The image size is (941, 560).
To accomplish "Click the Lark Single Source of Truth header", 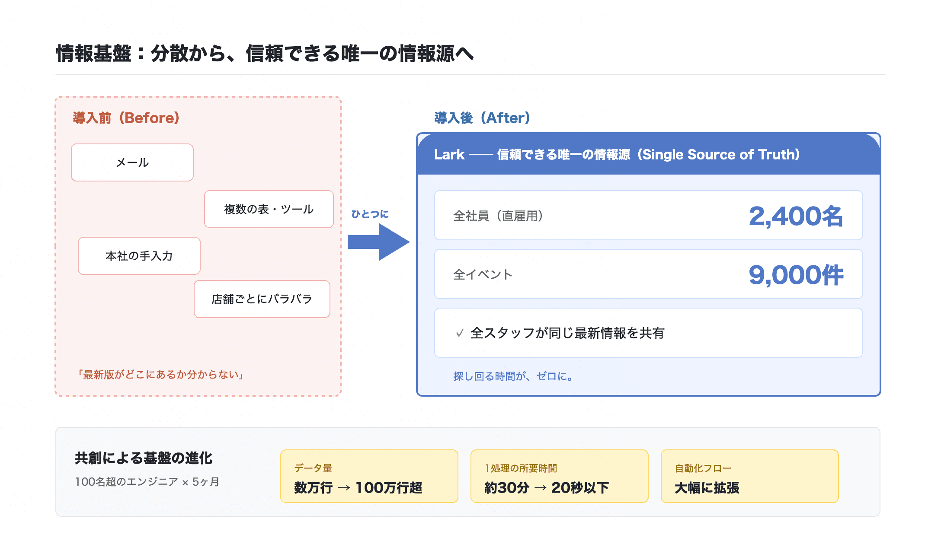I will [649, 154].
